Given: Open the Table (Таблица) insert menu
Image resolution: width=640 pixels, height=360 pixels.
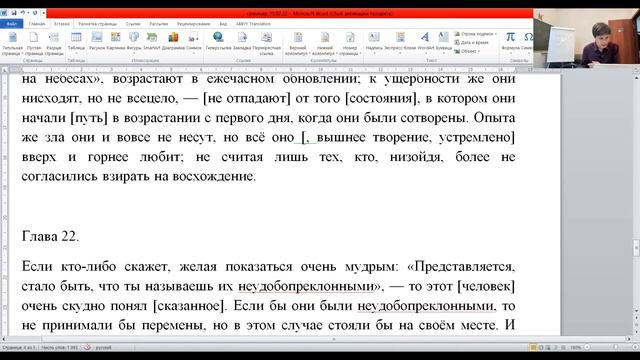Looking at the screenshot, I should click(76, 42).
